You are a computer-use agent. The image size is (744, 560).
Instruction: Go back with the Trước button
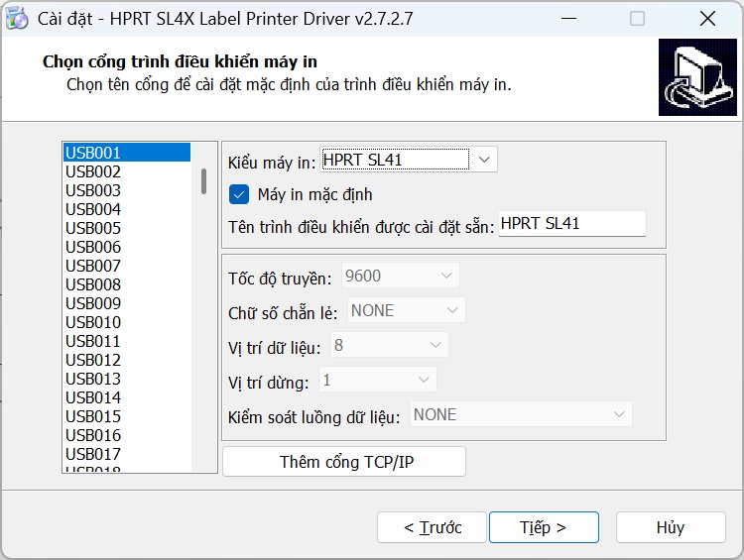pos(433,527)
